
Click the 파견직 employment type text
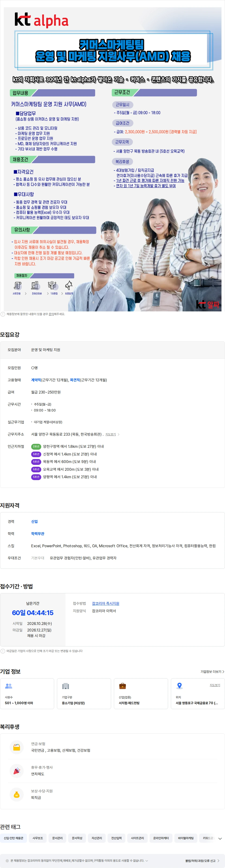pos(75,380)
